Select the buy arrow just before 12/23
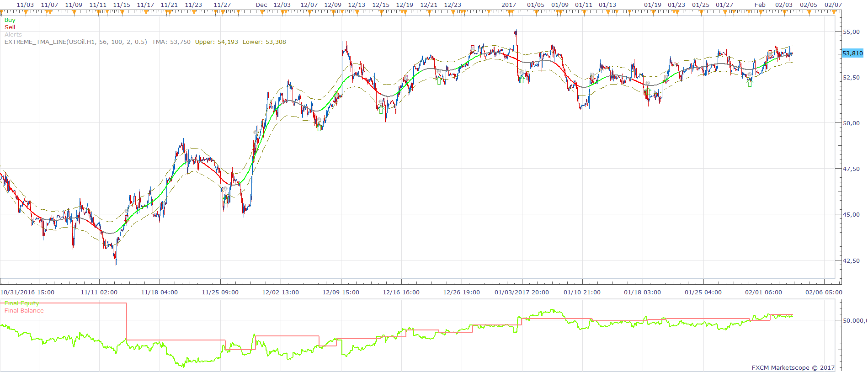Screen dimensions: 868x372 coord(439,81)
